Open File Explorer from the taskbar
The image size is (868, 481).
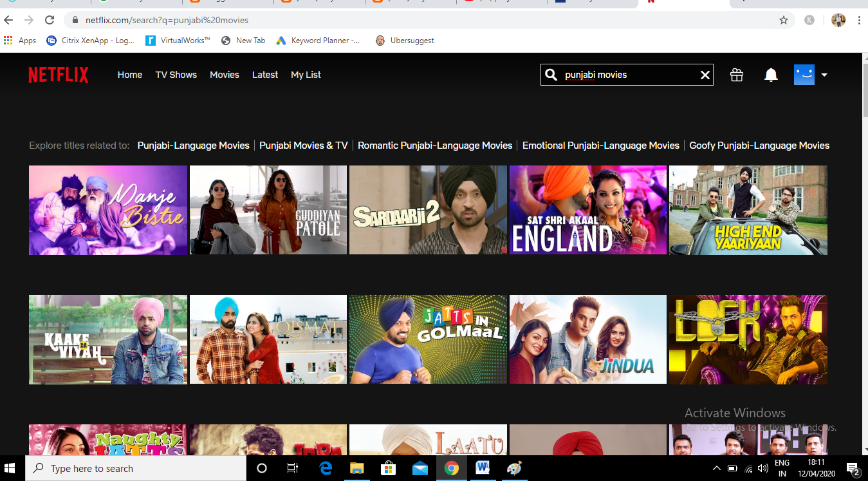(x=356, y=468)
